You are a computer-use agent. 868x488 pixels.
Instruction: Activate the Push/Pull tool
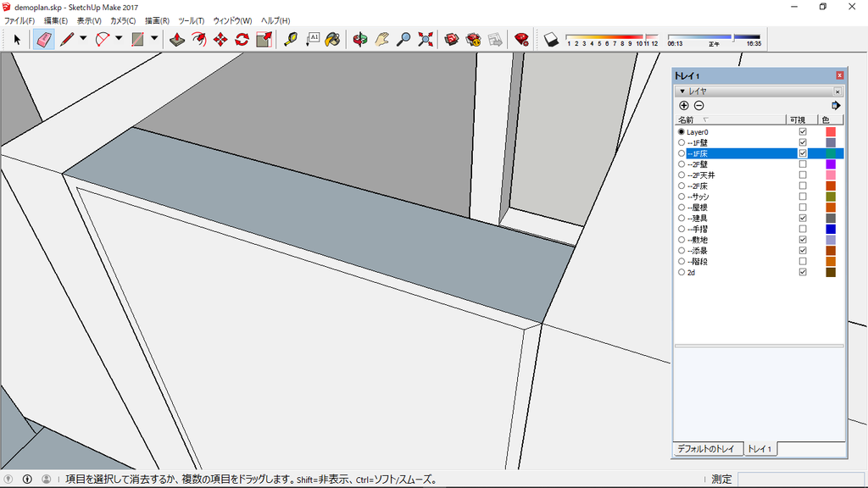pyautogui.click(x=177, y=40)
